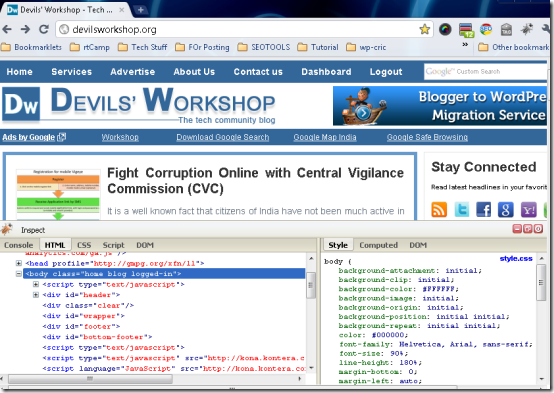Open the SEOTOOLS bookmark folder

(264, 47)
